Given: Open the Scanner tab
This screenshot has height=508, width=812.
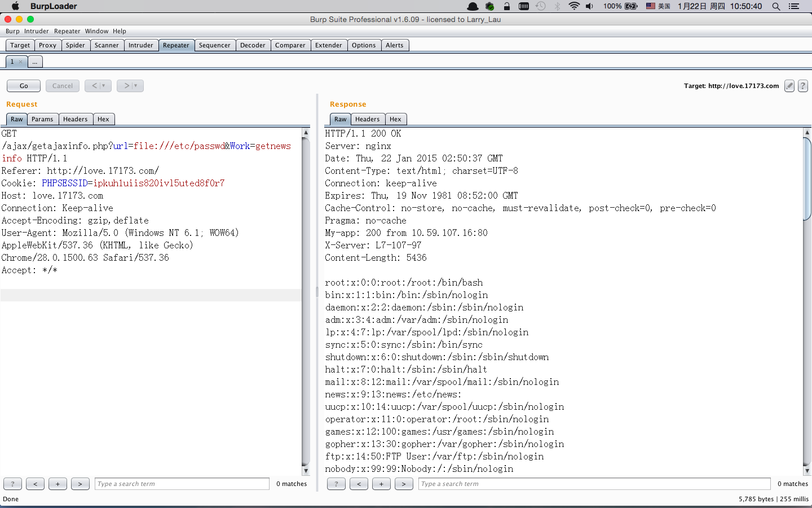Looking at the screenshot, I should (107, 45).
